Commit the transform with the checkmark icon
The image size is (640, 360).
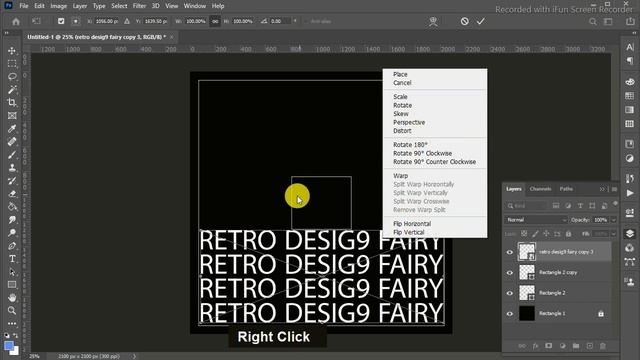click(480, 21)
